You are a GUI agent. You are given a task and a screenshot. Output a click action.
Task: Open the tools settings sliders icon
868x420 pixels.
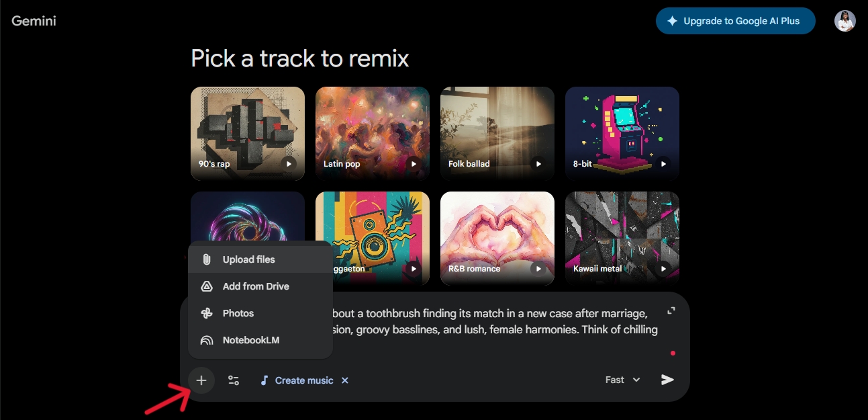[234, 380]
